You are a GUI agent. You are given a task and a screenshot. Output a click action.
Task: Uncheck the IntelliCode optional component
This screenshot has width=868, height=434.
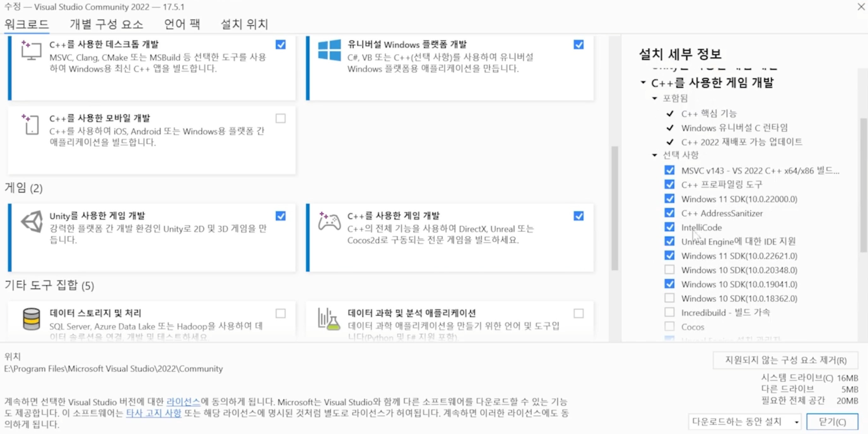click(669, 227)
